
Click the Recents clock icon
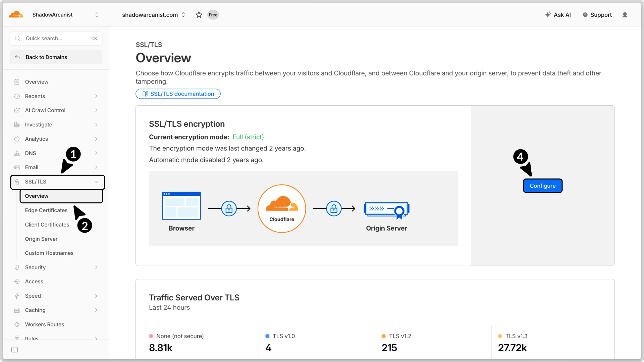coord(17,96)
